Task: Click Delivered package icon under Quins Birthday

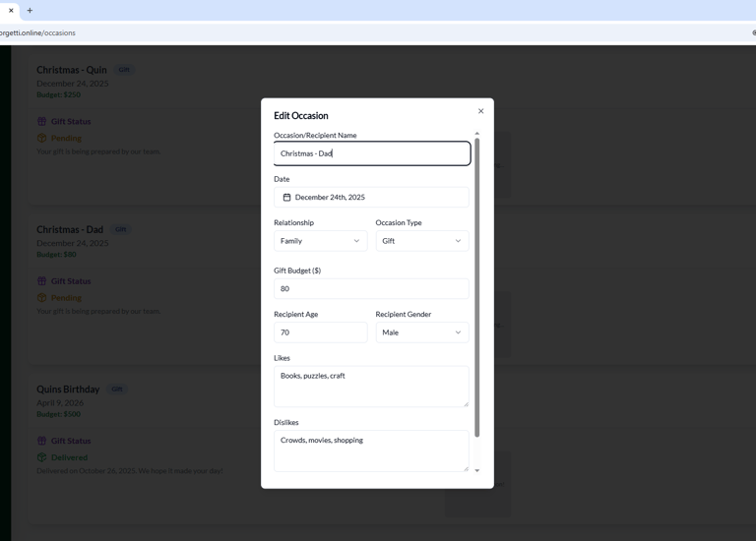Action: coord(42,457)
